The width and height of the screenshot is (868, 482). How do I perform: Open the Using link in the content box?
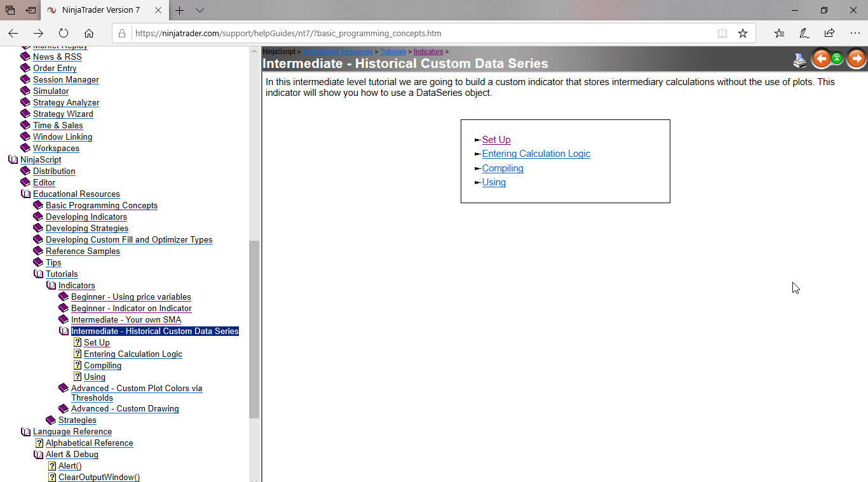494,182
